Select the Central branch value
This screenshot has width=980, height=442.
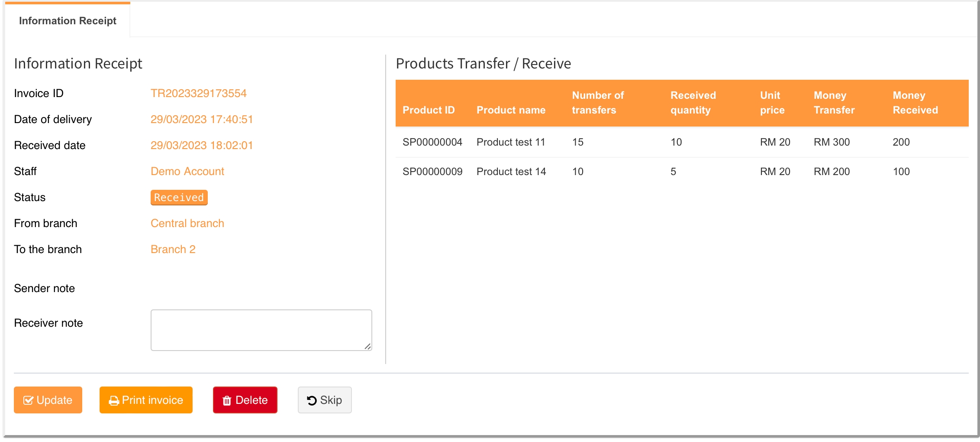pyautogui.click(x=187, y=223)
